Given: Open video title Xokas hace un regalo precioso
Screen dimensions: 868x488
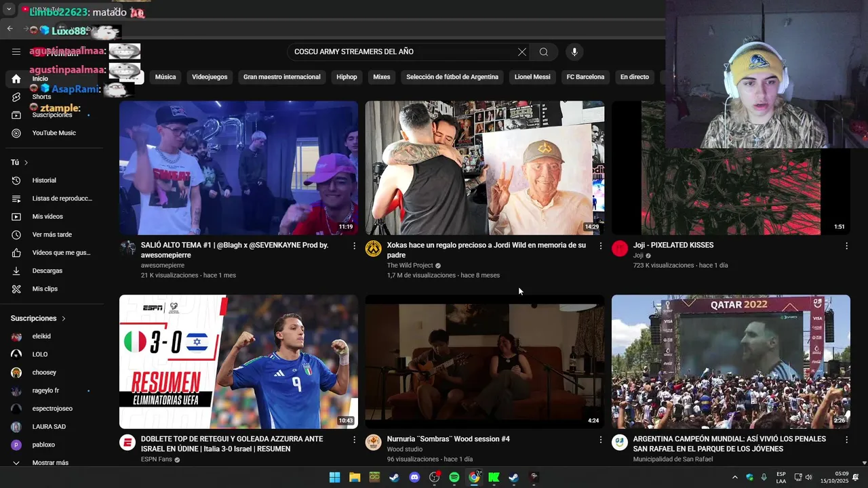Looking at the screenshot, I should click(x=486, y=250).
